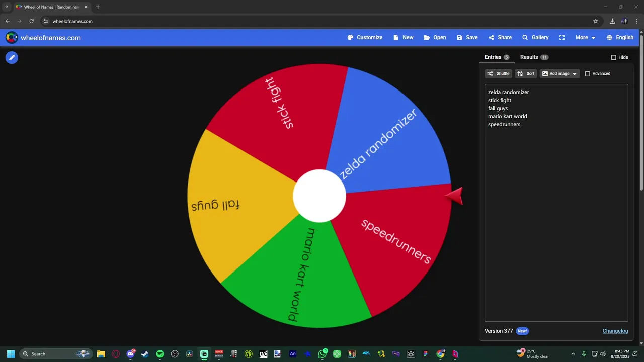644x362 pixels.
Task: Open a new browser tab
Action: click(98, 7)
